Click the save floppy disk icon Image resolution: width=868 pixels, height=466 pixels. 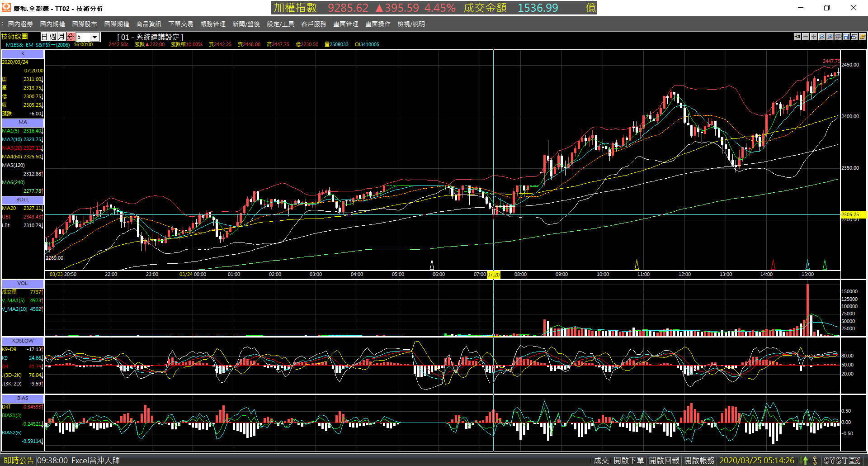coord(846,37)
